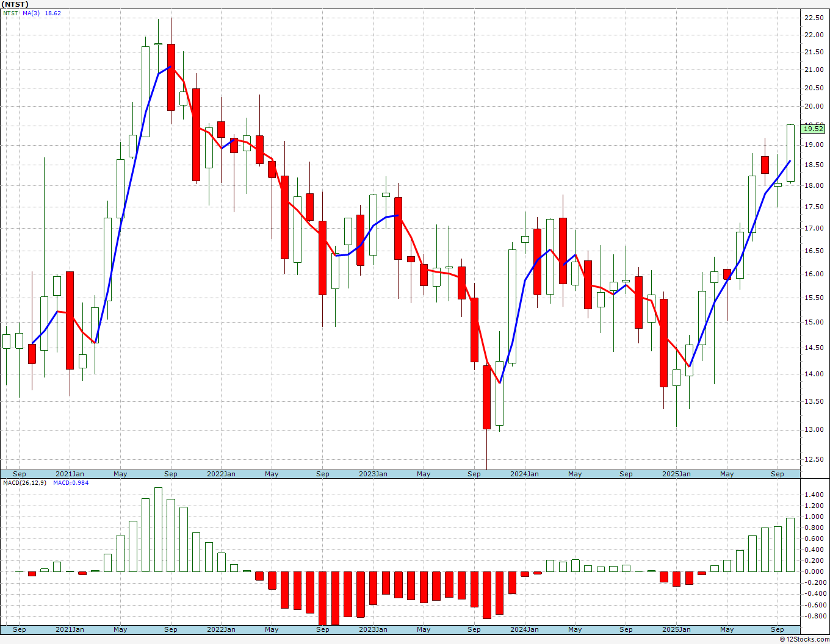
Task: Select the "20.50" price axis label
Action: (x=814, y=88)
